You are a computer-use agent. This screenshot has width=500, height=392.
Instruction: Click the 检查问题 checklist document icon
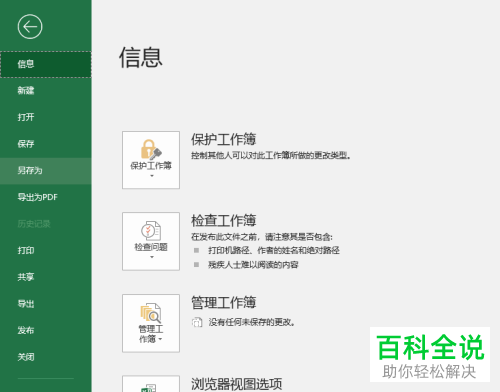click(x=151, y=231)
